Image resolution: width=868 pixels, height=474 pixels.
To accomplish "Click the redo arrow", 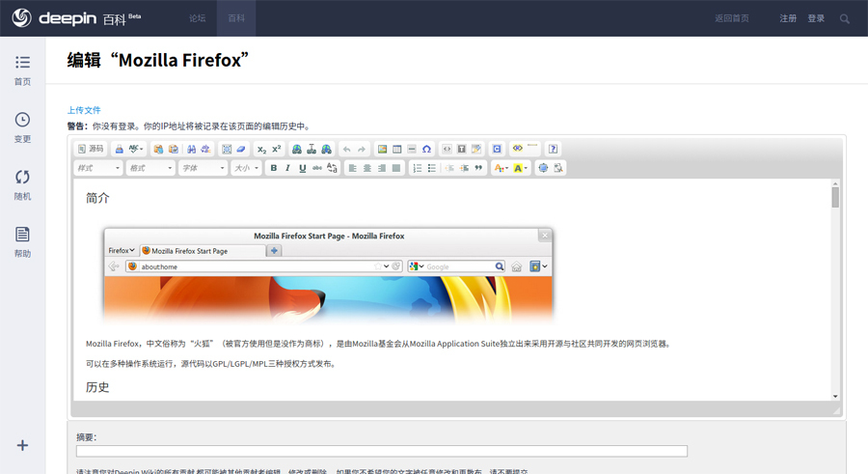I will (362, 149).
